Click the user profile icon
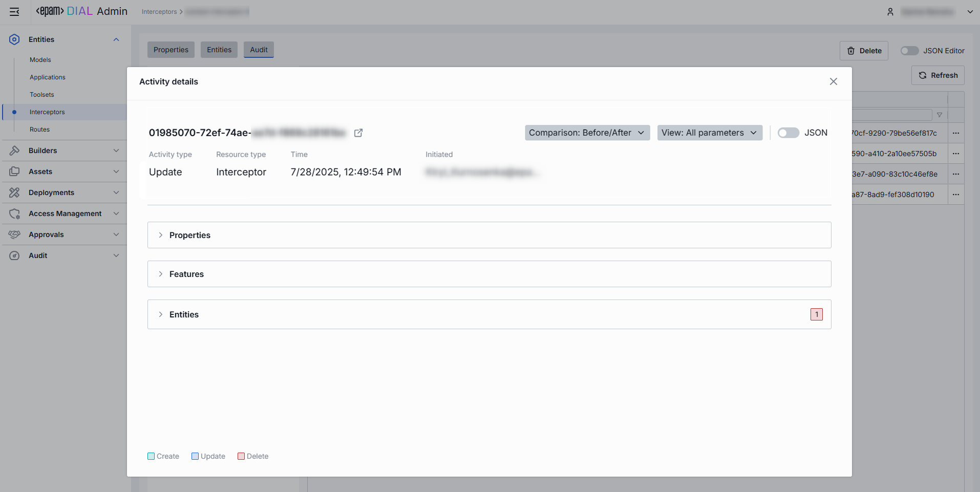This screenshot has height=492, width=980. [890, 12]
